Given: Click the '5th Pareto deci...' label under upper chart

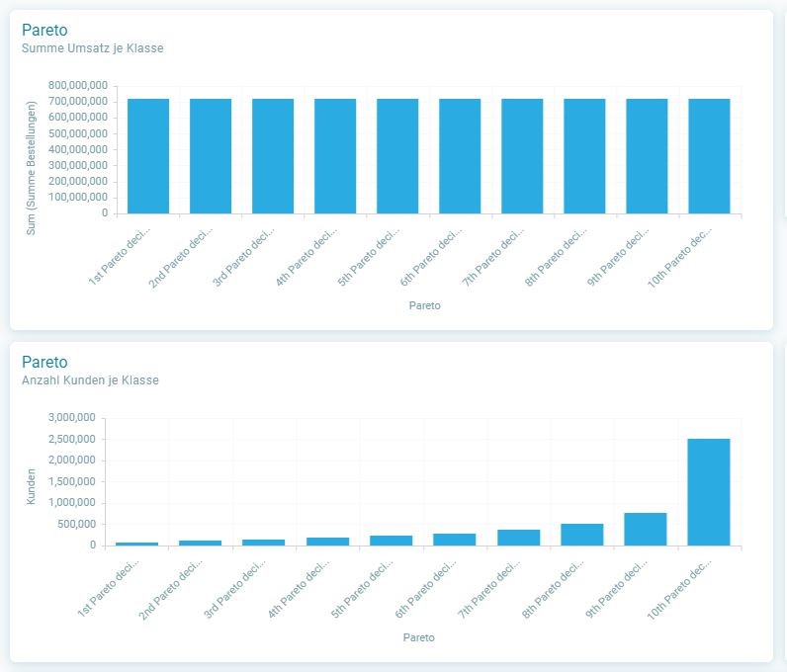Looking at the screenshot, I should point(369,256).
